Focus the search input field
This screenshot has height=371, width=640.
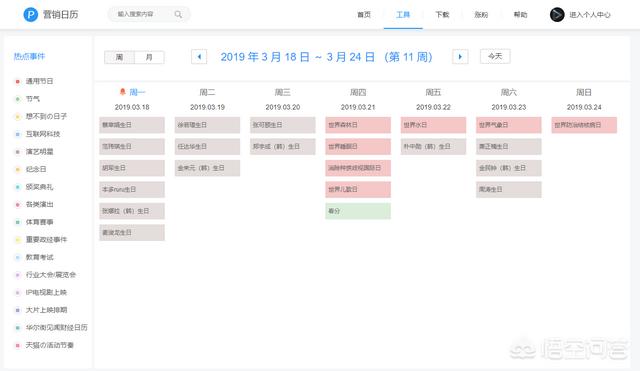tap(149, 14)
